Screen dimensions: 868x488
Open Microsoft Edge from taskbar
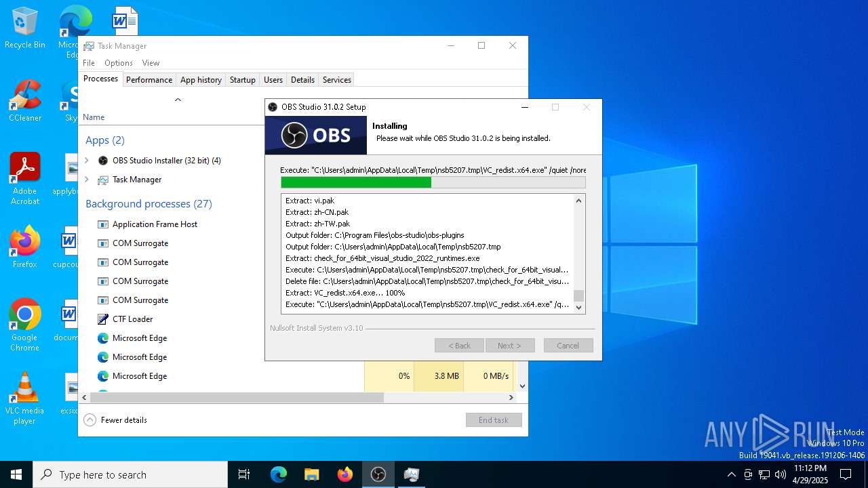[279, 474]
